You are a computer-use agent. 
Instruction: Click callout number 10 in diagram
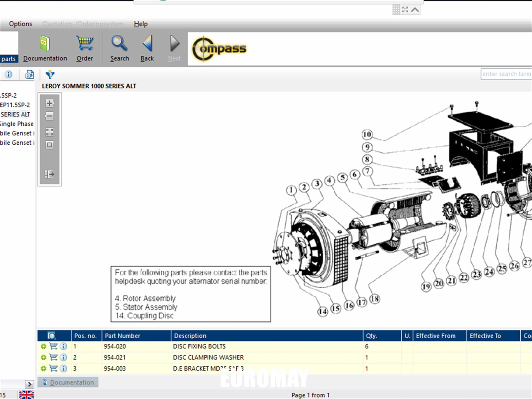click(x=367, y=134)
